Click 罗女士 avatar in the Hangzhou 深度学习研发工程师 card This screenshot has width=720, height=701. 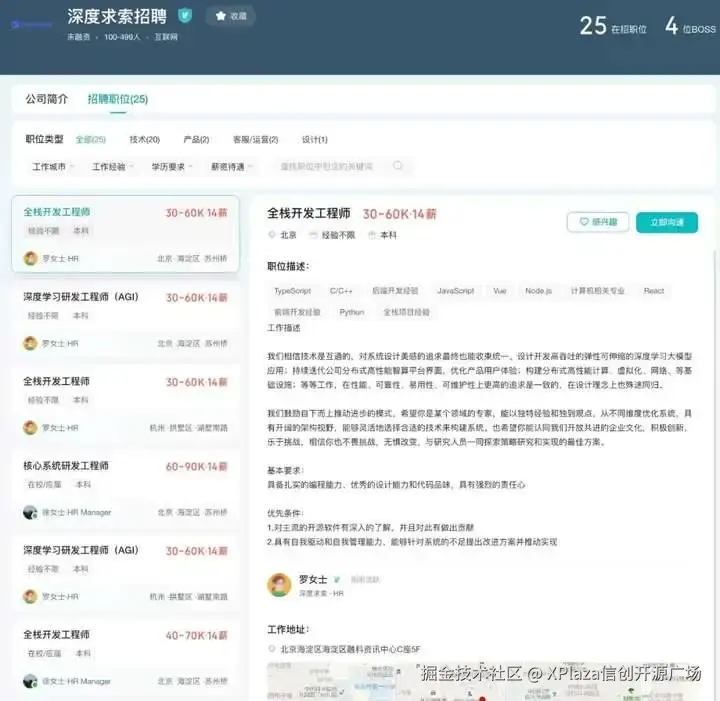click(x=30, y=597)
